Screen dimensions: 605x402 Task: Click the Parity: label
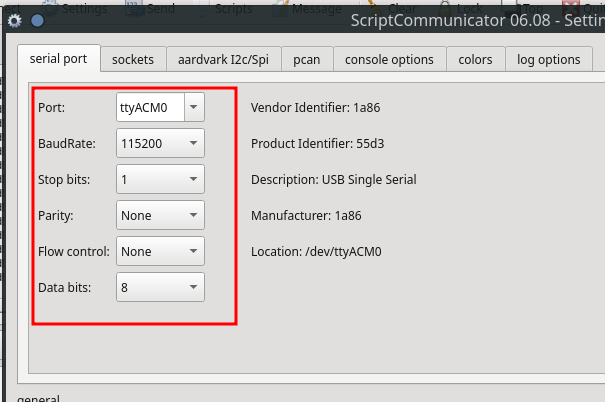click(x=56, y=216)
